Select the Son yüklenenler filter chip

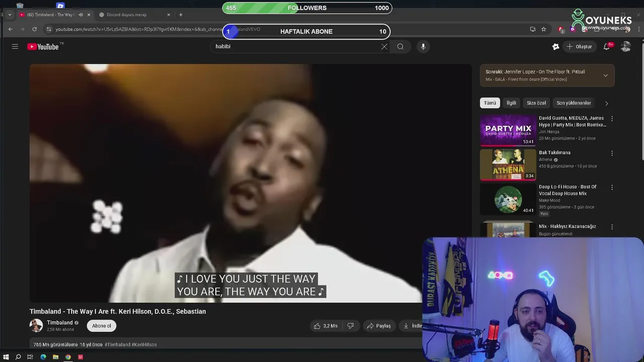[574, 103]
